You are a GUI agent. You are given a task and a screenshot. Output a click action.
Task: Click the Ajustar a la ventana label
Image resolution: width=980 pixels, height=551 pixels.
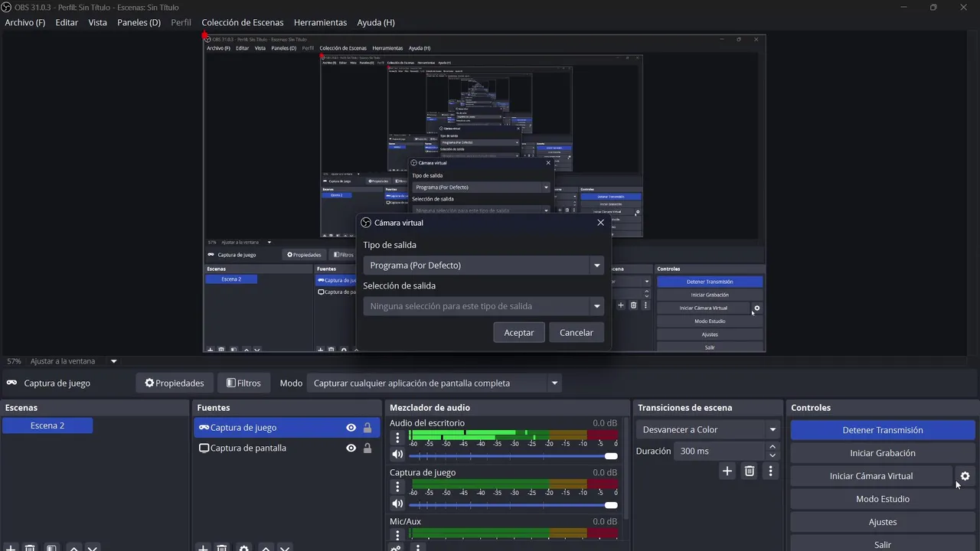[x=63, y=361]
